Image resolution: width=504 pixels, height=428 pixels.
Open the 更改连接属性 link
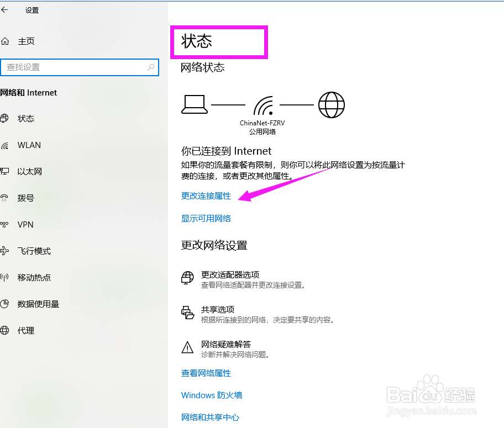(x=206, y=195)
